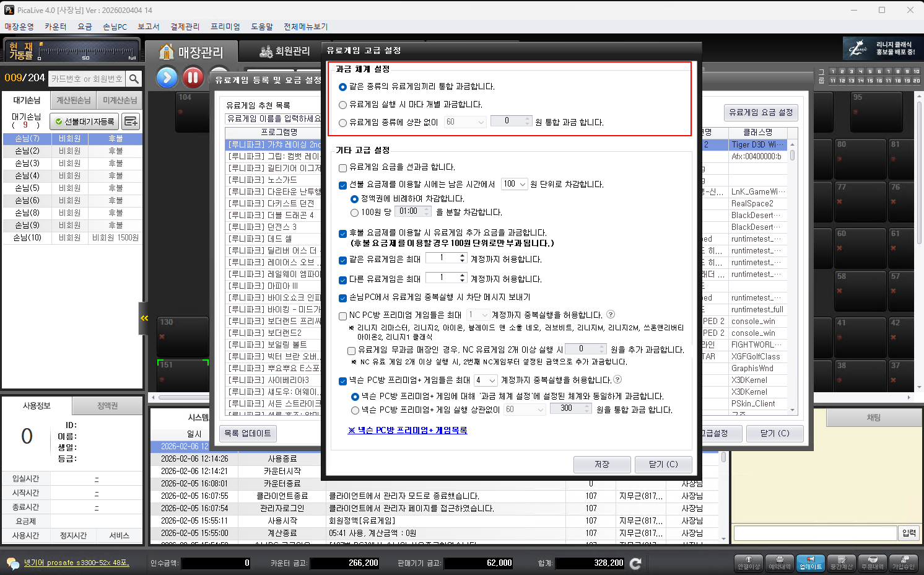
Task: Expand 넥슨 PC방 프리미엄+ account count dropdown
Action: (486, 380)
